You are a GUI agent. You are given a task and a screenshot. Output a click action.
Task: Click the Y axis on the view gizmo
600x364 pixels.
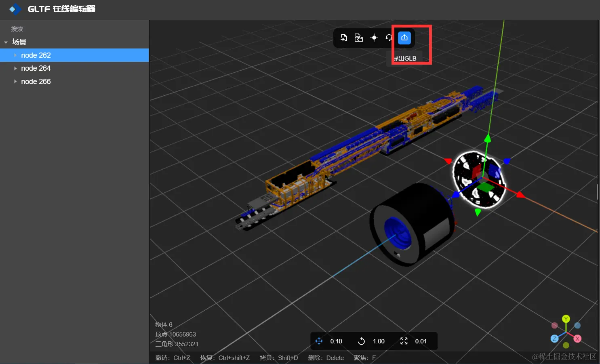pyautogui.click(x=566, y=319)
